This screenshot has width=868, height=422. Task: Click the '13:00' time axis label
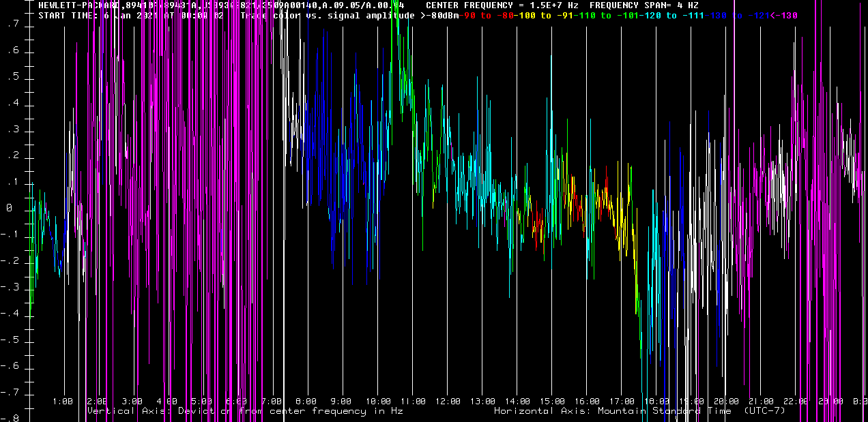tap(483, 402)
